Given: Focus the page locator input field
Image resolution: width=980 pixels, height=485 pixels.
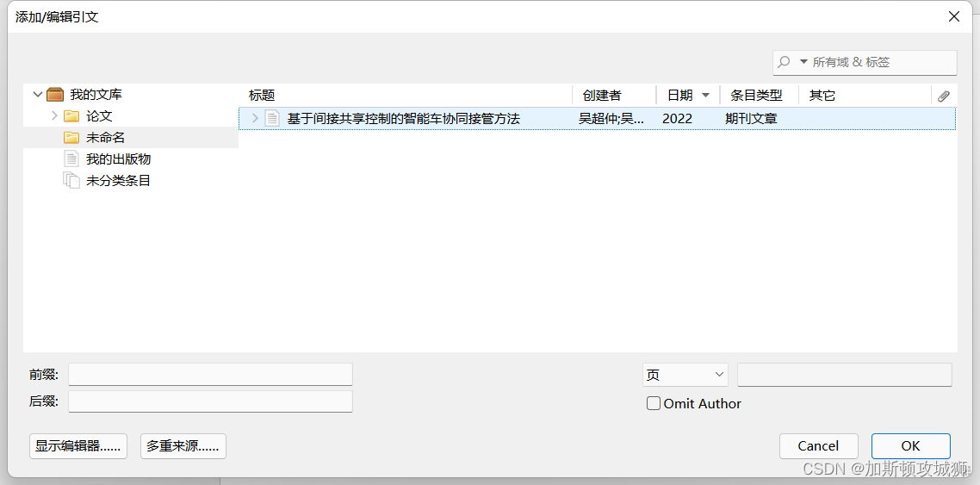Looking at the screenshot, I should (845, 375).
